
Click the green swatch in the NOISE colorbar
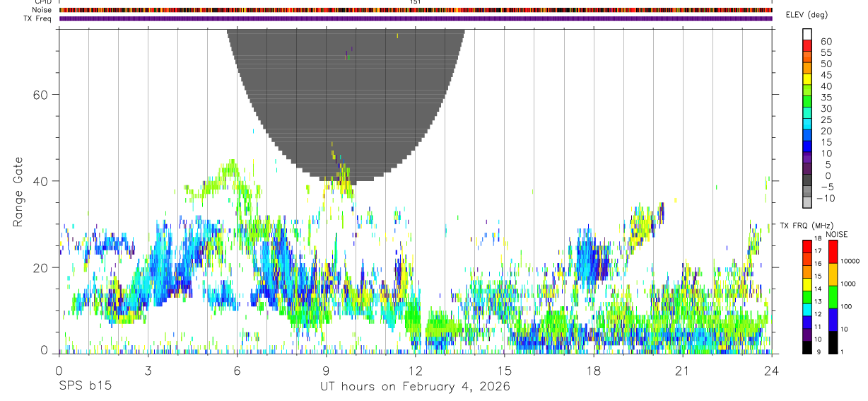coord(833,297)
